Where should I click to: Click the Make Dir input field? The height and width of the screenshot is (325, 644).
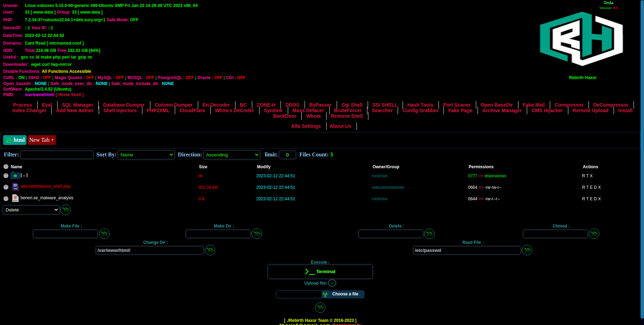coord(218,234)
